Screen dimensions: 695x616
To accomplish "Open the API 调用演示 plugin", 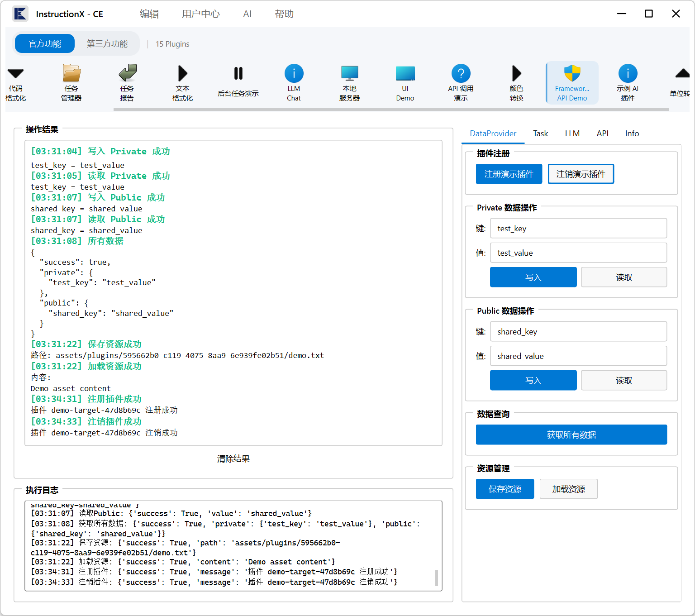I will click(x=461, y=83).
